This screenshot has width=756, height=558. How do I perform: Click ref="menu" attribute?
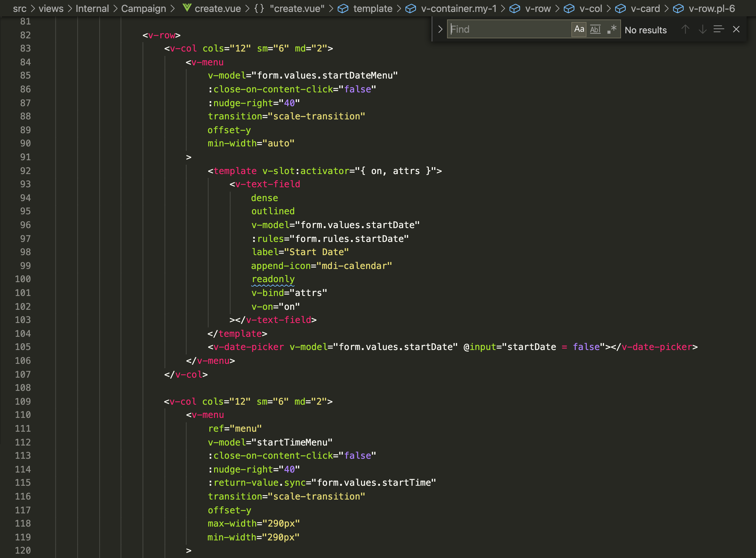pos(235,429)
